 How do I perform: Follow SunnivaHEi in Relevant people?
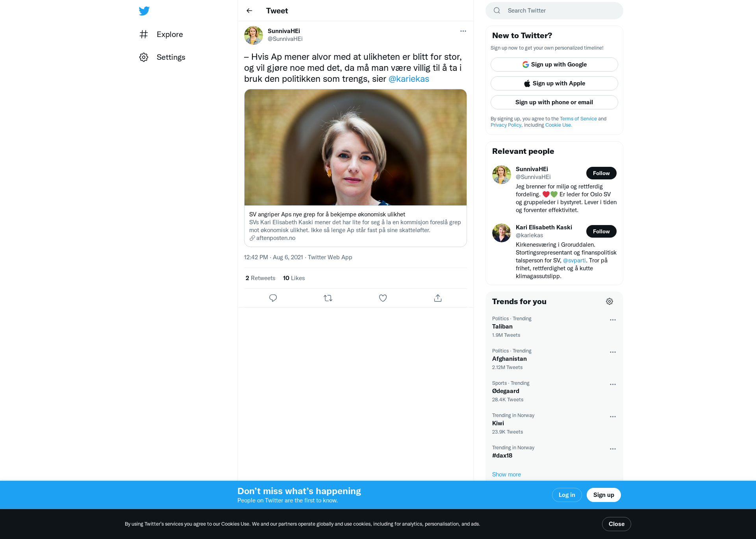(x=601, y=173)
